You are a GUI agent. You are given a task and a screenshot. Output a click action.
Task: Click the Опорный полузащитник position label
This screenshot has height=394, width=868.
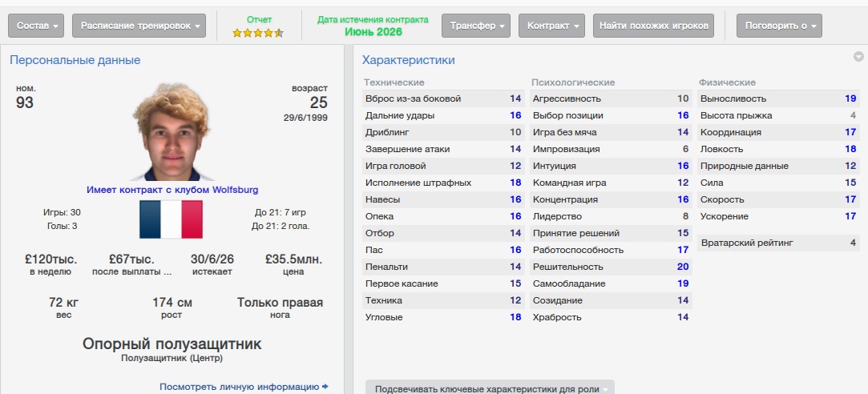172,344
